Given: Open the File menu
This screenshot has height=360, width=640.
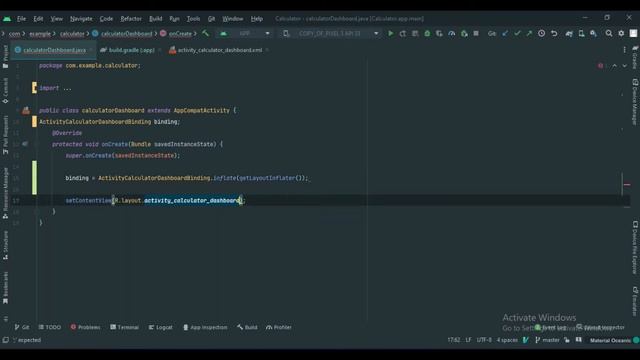Looking at the screenshot, I should coord(21,19).
